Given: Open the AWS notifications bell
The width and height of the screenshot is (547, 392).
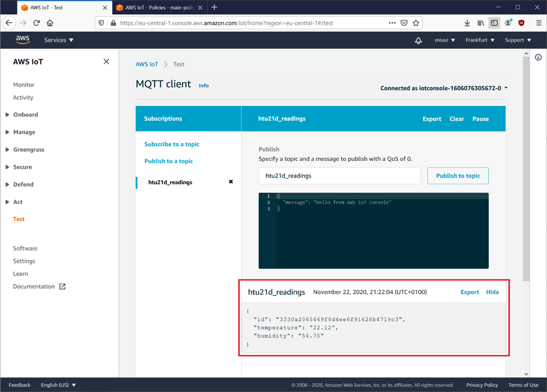Looking at the screenshot, I should coord(418,40).
